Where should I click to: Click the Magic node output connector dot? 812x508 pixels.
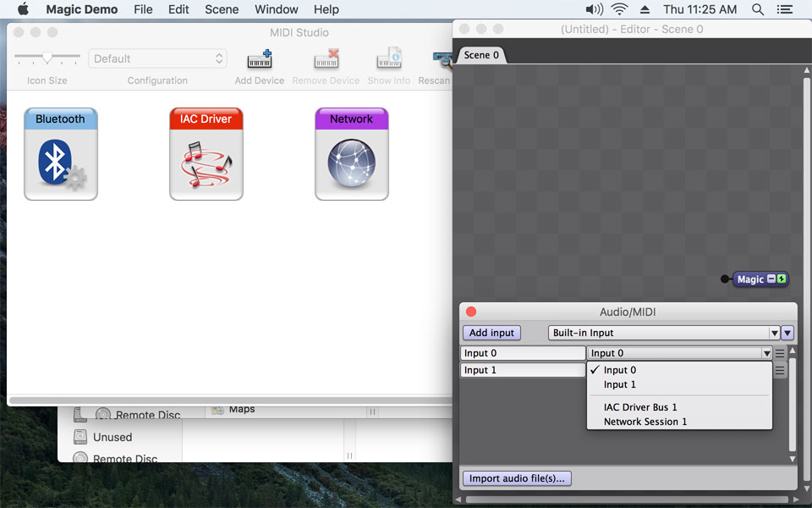pyautogui.click(x=725, y=279)
